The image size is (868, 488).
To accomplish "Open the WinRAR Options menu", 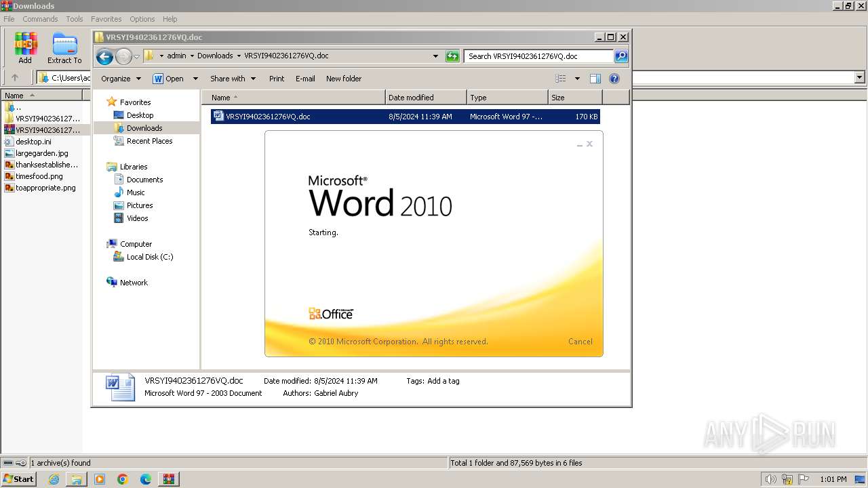I will point(142,19).
